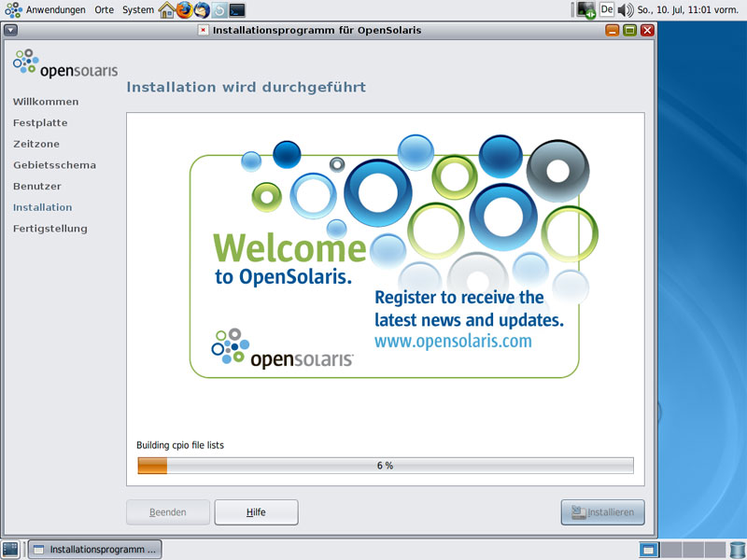747x560 pixels.
Task: Open the window menu arrow in title bar
Action: tap(10, 30)
